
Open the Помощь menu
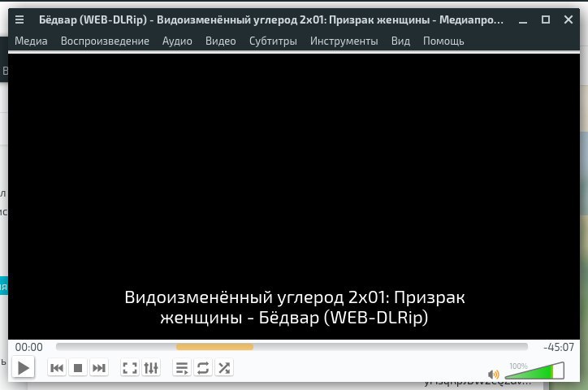pyautogui.click(x=443, y=41)
